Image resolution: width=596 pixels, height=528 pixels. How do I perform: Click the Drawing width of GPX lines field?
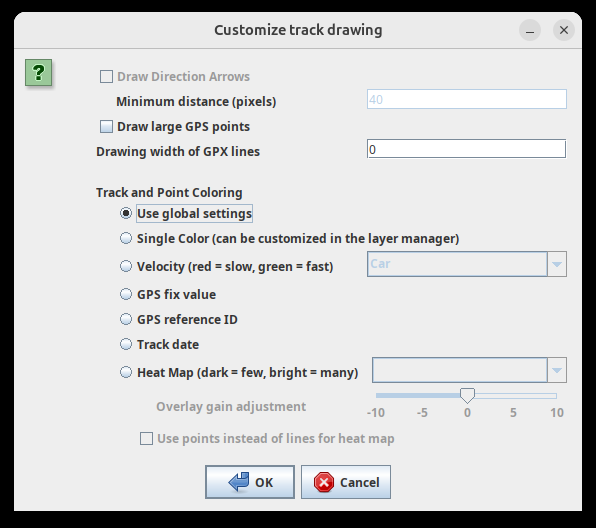tap(466, 149)
